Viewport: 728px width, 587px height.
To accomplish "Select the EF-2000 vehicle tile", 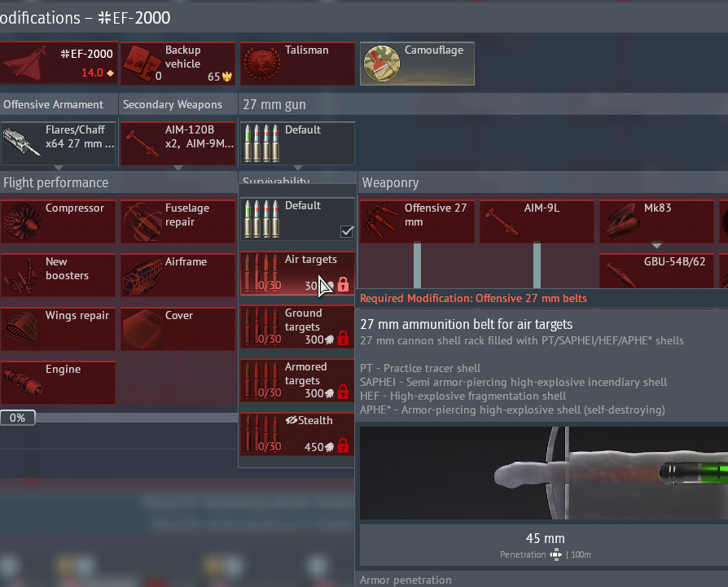I will click(x=58, y=64).
